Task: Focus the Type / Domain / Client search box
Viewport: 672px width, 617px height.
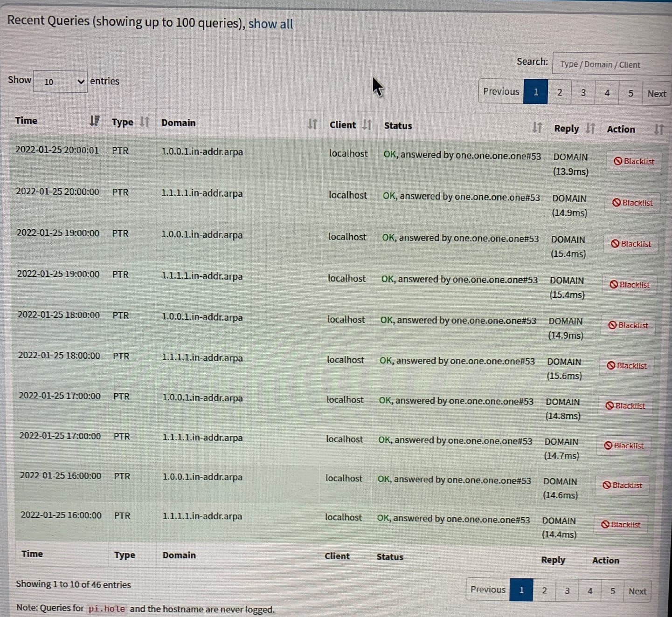Action: click(x=612, y=64)
